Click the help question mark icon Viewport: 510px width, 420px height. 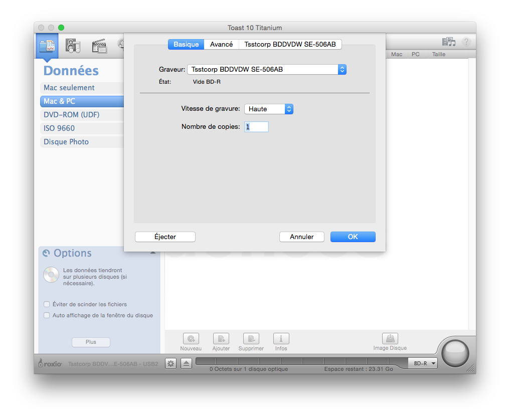coord(466,42)
